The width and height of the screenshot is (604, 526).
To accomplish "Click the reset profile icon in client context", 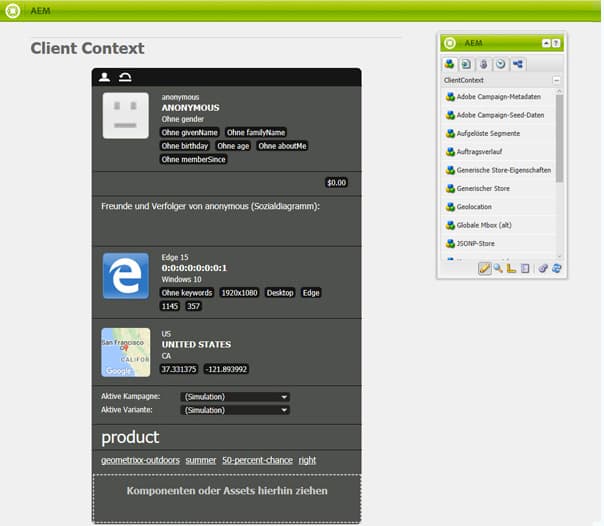I will [125, 77].
